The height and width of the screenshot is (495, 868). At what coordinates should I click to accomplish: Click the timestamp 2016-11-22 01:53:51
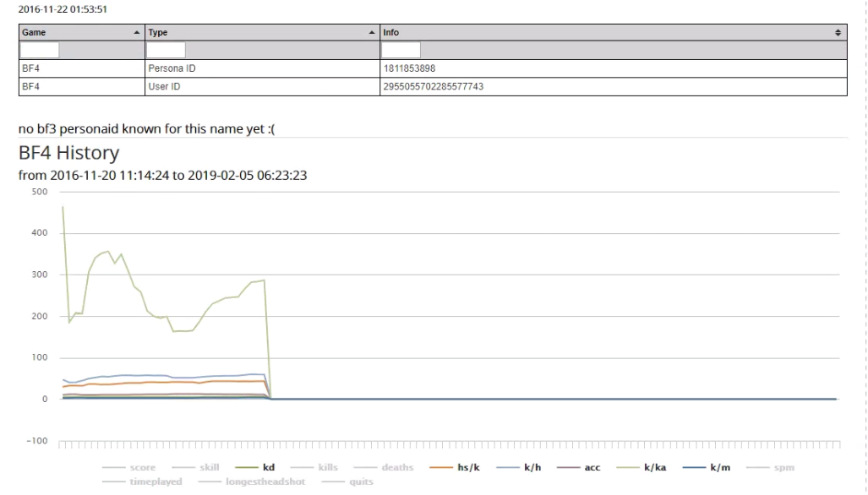(63, 9)
